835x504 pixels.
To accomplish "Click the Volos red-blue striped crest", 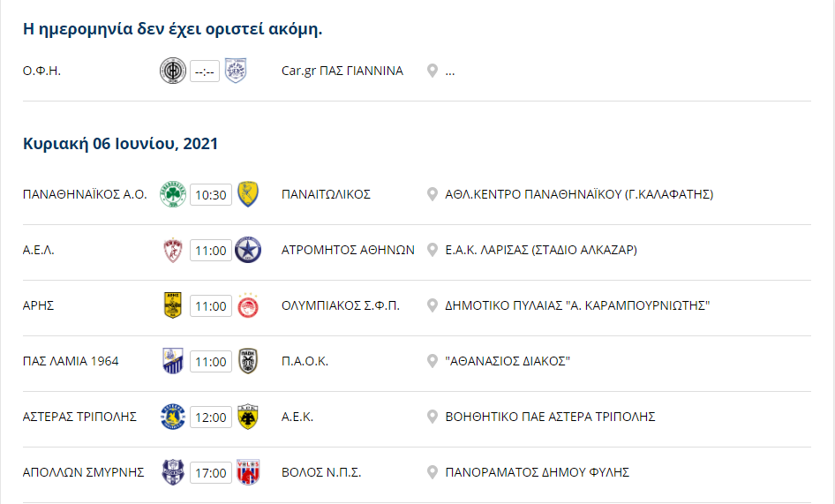I will (x=248, y=472).
